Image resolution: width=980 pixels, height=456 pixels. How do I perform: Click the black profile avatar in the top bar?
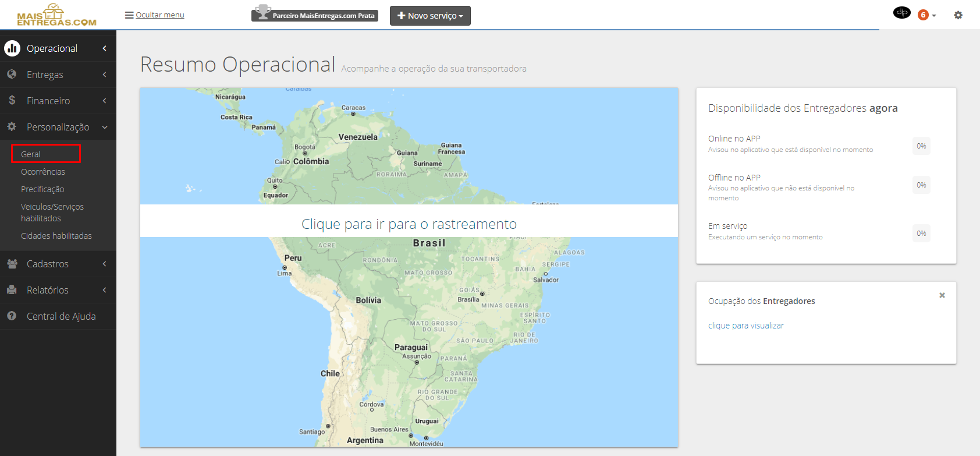(x=902, y=12)
